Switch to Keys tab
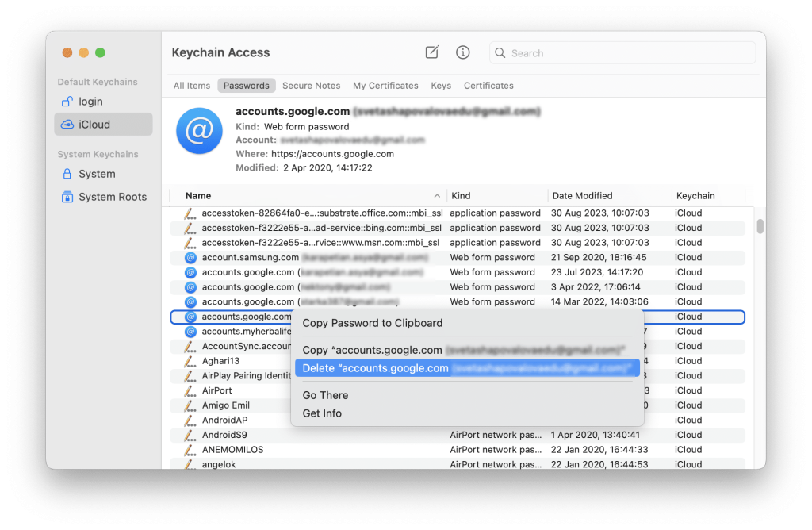The width and height of the screenshot is (812, 530). coord(441,86)
